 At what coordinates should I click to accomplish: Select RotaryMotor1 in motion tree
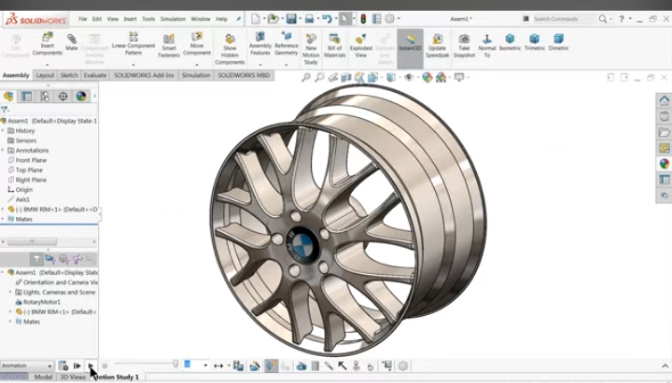[42, 302]
